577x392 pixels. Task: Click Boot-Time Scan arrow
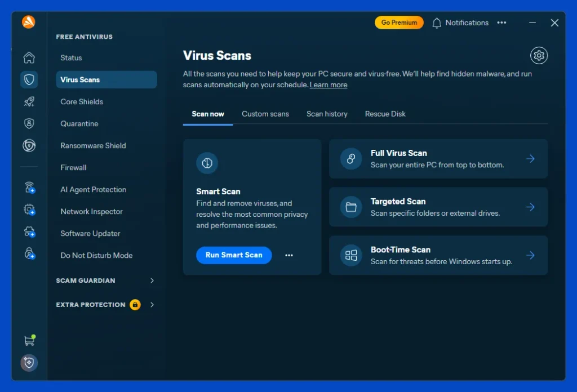coord(530,255)
